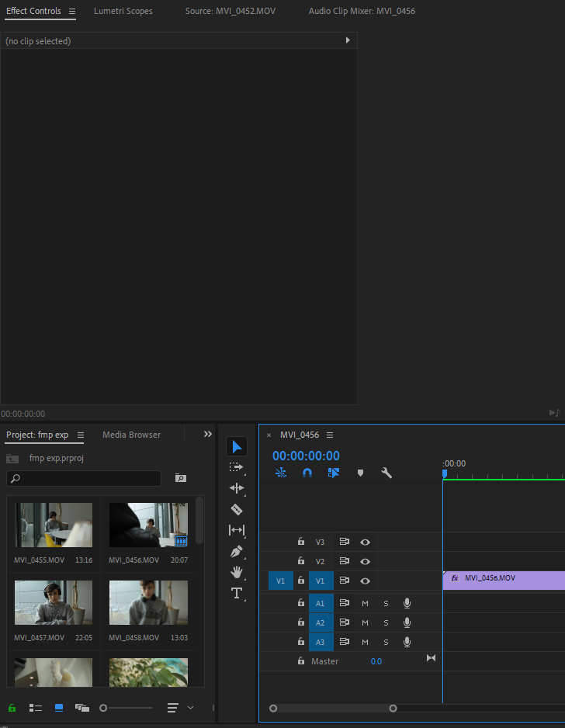Select the MVI_0457.MOV clip thumbnail

[54, 603]
